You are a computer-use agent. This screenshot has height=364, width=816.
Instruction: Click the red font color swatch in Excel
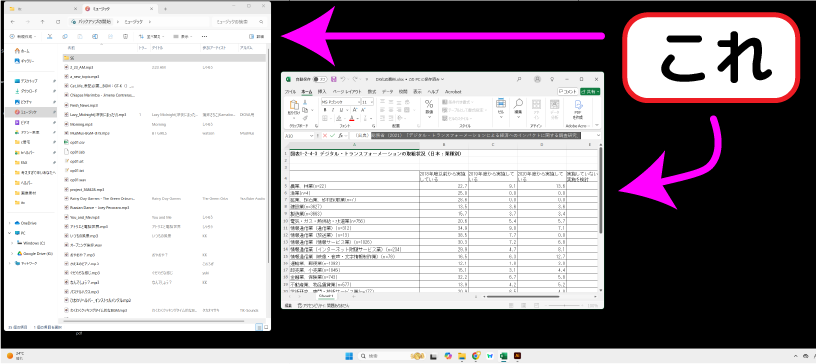pos(352,118)
